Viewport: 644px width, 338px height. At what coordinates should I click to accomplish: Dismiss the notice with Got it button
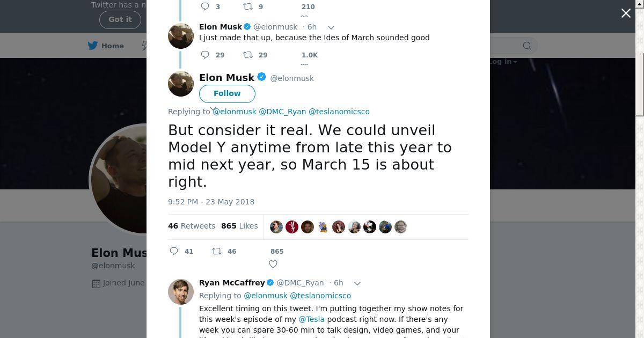point(120,19)
